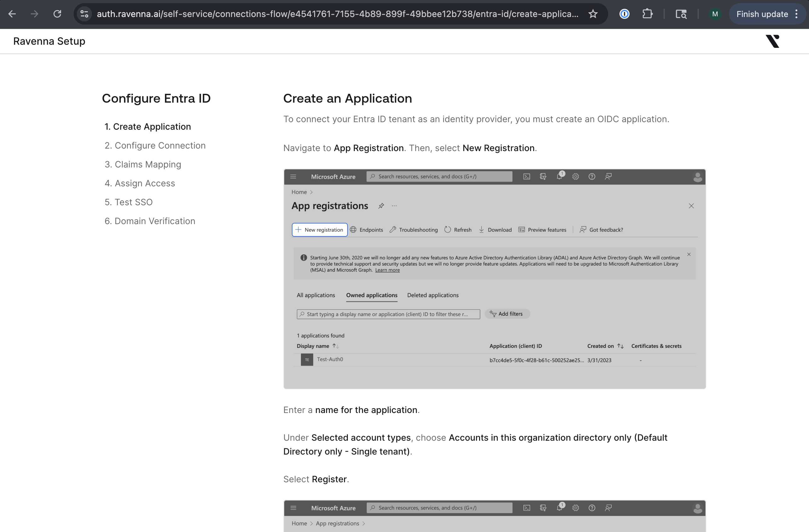This screenshot has height=532, width=809.
Task: Reload the page with the refresh icon
Action: 57,14
